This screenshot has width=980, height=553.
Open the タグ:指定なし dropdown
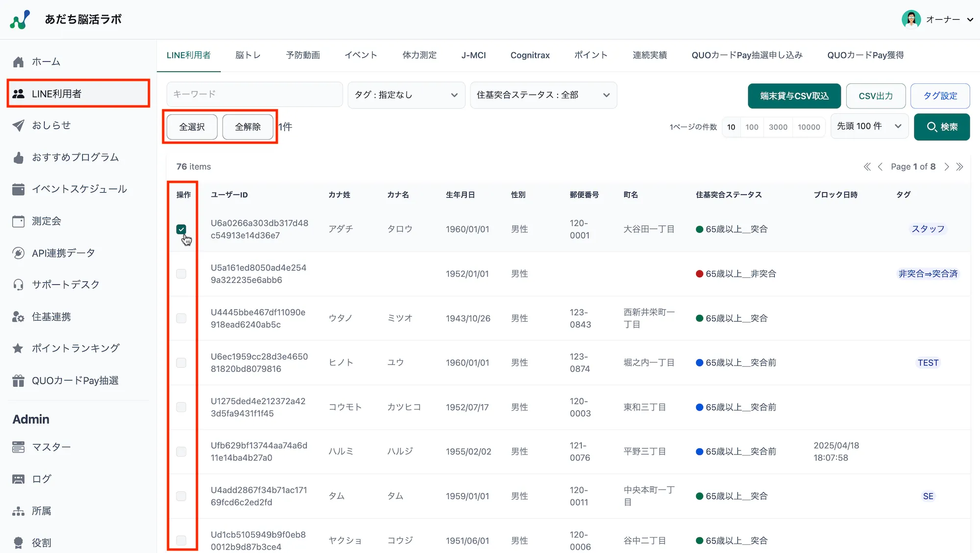(406, 95)
